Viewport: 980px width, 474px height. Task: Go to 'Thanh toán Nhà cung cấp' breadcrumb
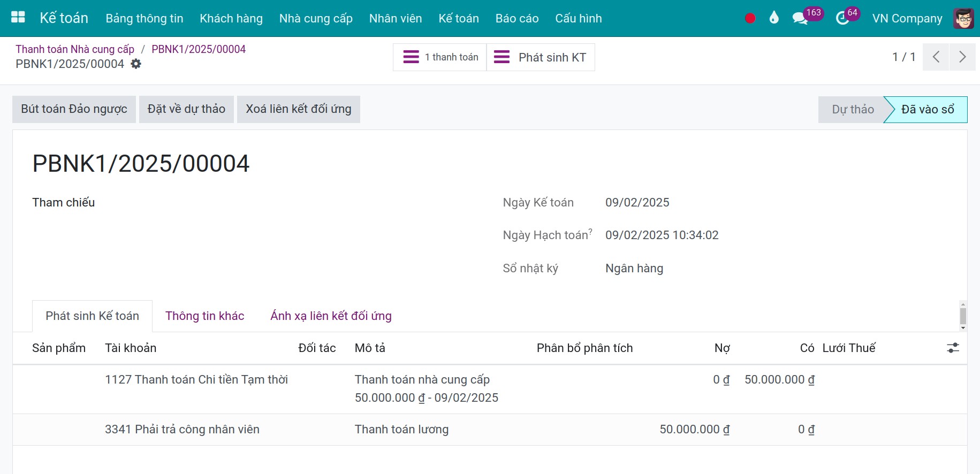pos(75,49)
